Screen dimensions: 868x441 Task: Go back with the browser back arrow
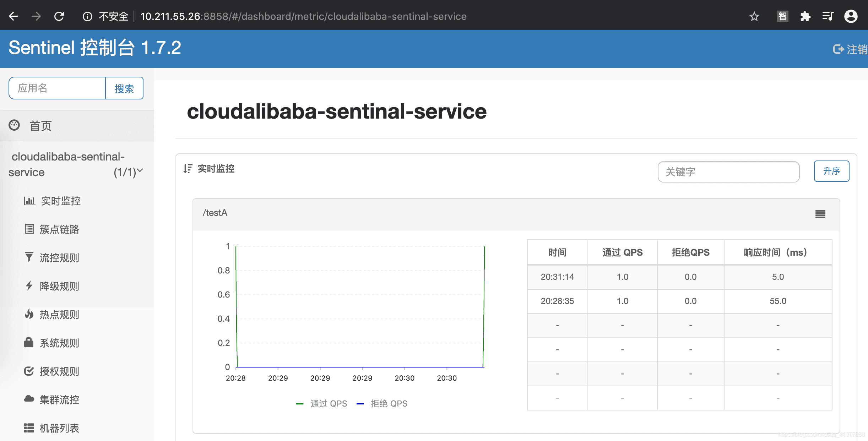(13, 16)
